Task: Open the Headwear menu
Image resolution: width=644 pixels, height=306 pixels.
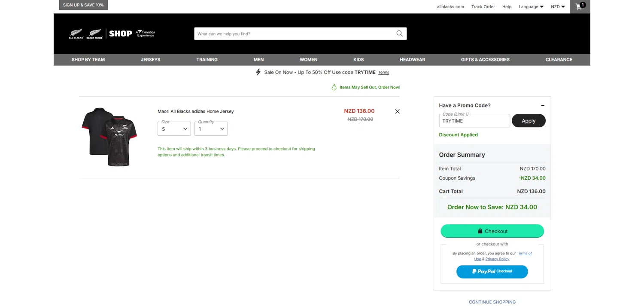Action: pyautogui.click(x=412, y=60)
